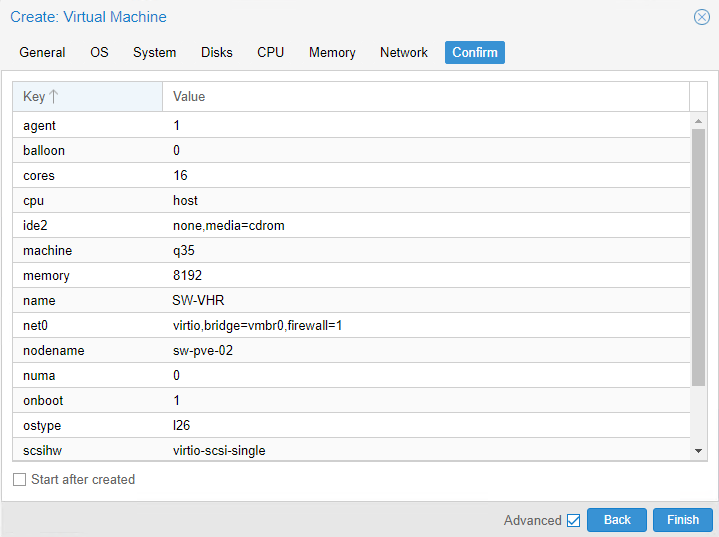Close the Create Virtual Machine dialog
719x537 pixels.
pyautogui.click(x=702, y=17)
